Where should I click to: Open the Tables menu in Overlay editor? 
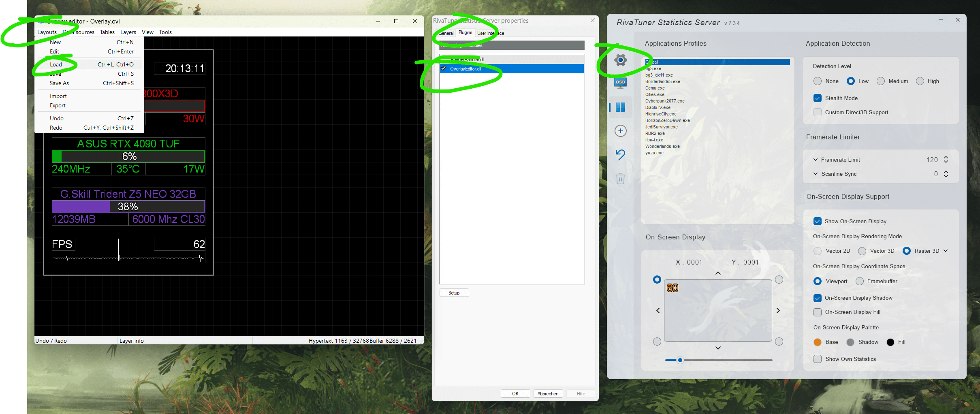(107, 32)
